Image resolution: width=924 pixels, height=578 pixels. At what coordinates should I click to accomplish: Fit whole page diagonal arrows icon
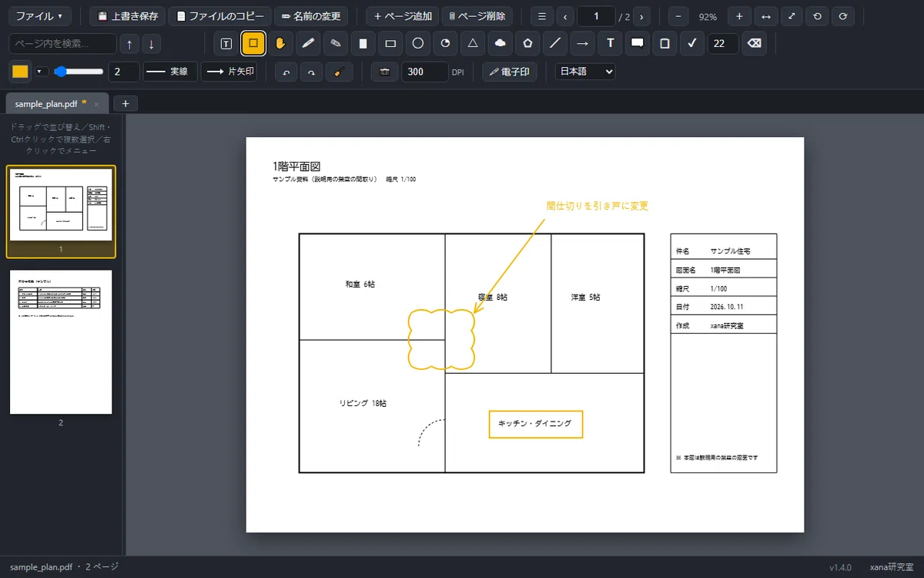[792, 16]
